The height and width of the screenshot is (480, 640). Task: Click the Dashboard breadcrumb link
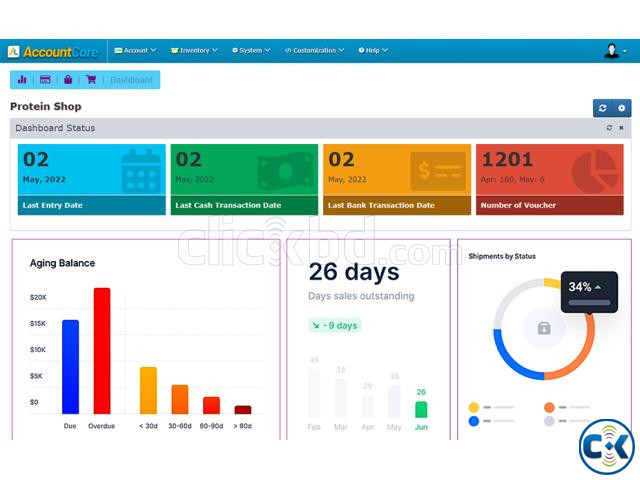pos(131,80)
